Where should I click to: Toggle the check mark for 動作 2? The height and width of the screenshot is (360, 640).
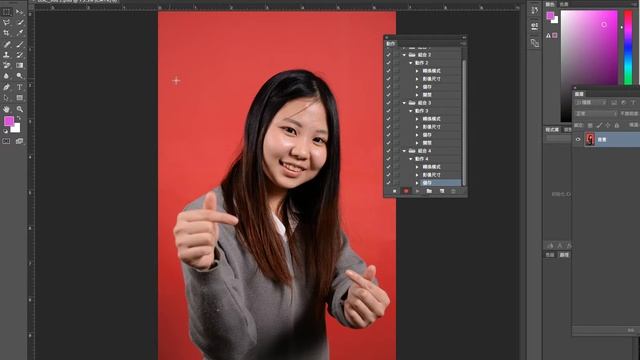389,63
